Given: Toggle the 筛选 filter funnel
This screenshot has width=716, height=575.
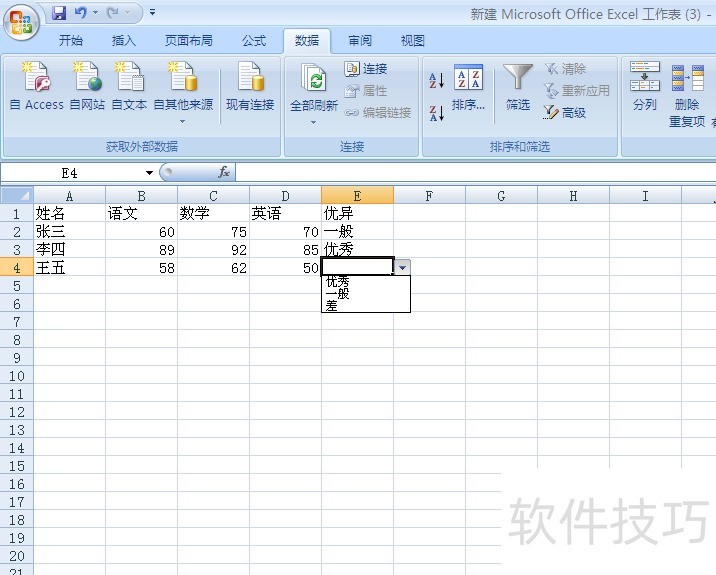Looking at the screenshot, I should (518, 88).
